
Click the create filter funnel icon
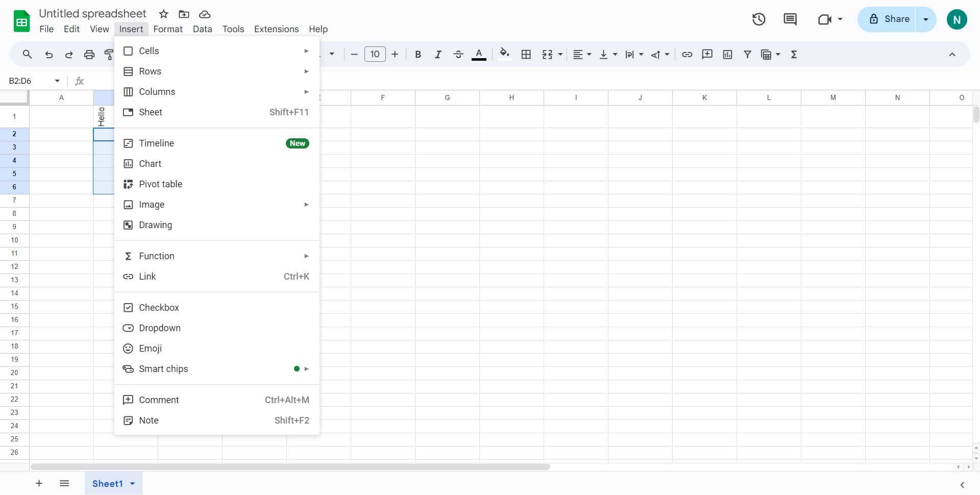747,55
